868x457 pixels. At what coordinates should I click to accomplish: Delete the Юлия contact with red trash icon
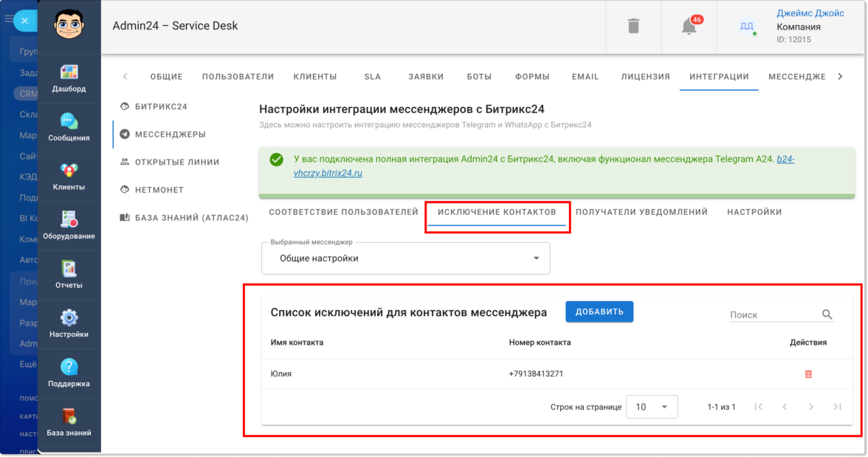(808, 374)
